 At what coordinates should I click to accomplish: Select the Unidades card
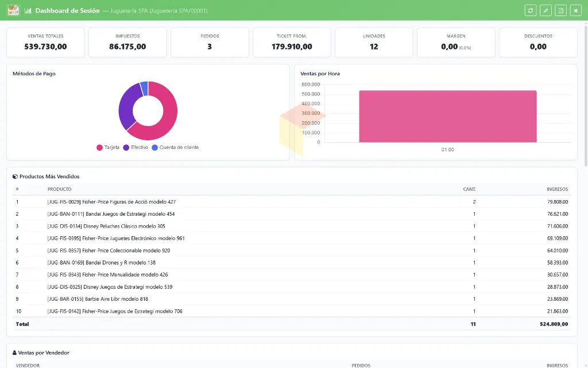(374, 43)
